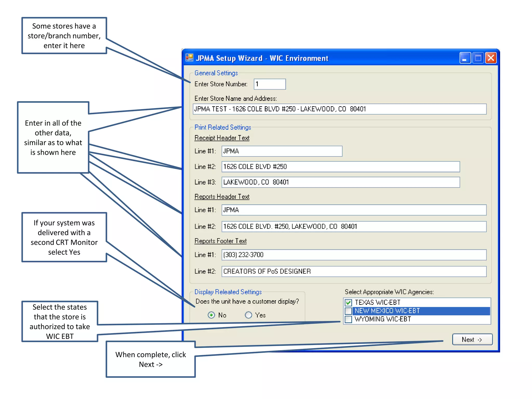Click the General Settings group label
Screen dimensions: 532x399
[x=216, y=73]
